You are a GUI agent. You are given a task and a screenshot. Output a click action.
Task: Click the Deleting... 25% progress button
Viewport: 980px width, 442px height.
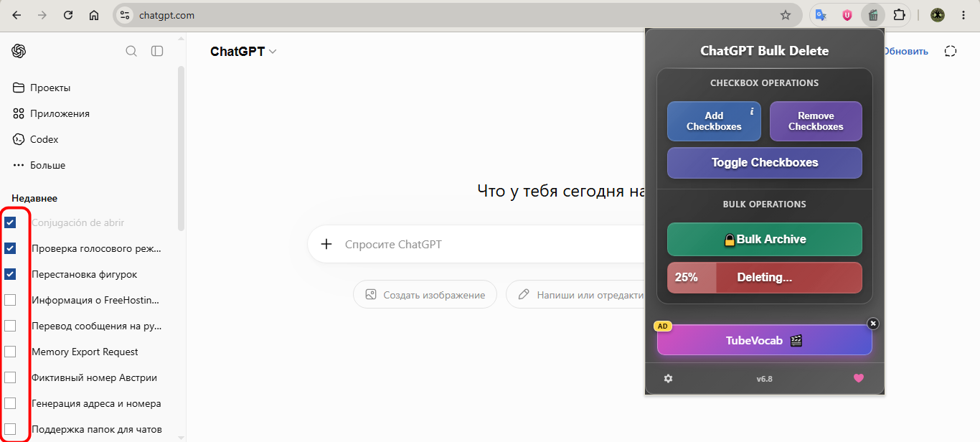point(765,278)
